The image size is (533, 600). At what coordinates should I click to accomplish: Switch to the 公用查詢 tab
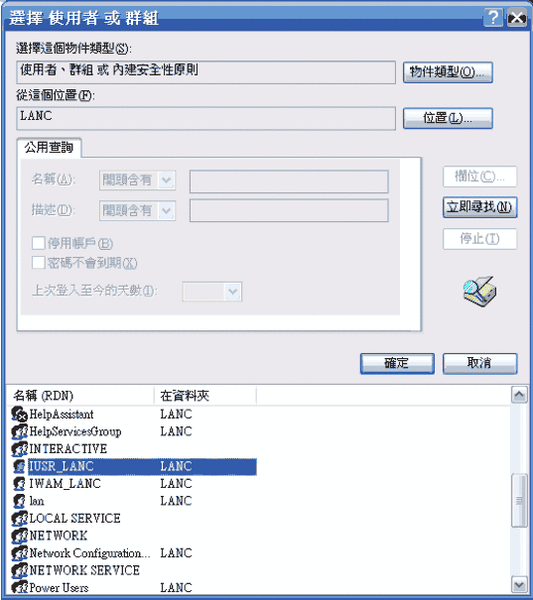(49, 147)
